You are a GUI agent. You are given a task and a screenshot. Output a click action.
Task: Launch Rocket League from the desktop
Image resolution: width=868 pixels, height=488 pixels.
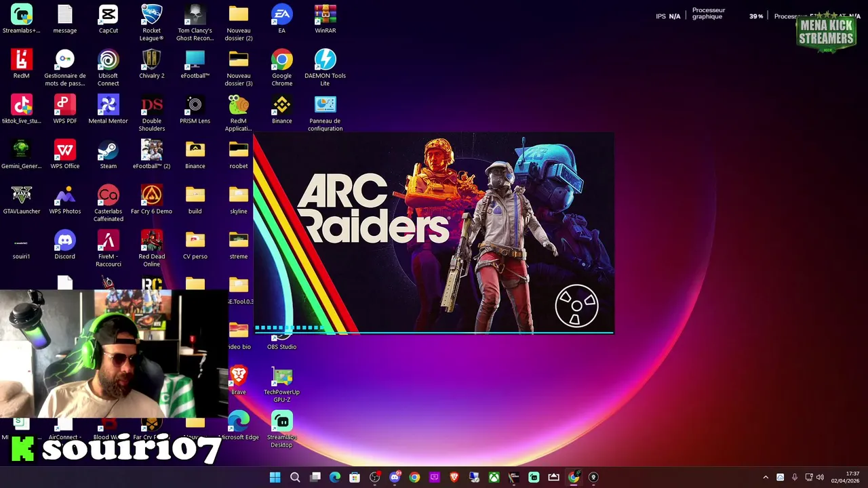pos(152,22)
